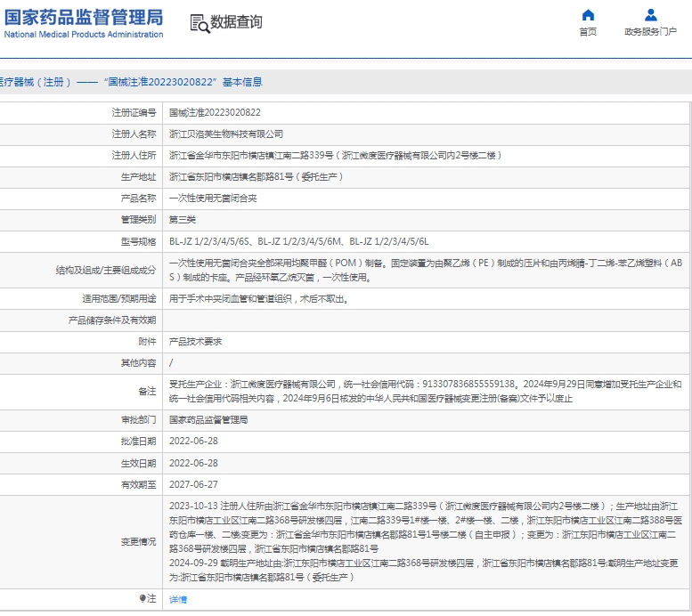Click the 审批部门 row label
This screenshot has height=616, width=692.
point(138,419)
